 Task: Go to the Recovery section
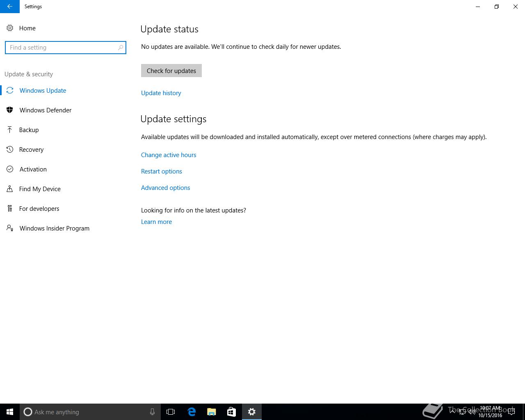(x=31, y=150)
